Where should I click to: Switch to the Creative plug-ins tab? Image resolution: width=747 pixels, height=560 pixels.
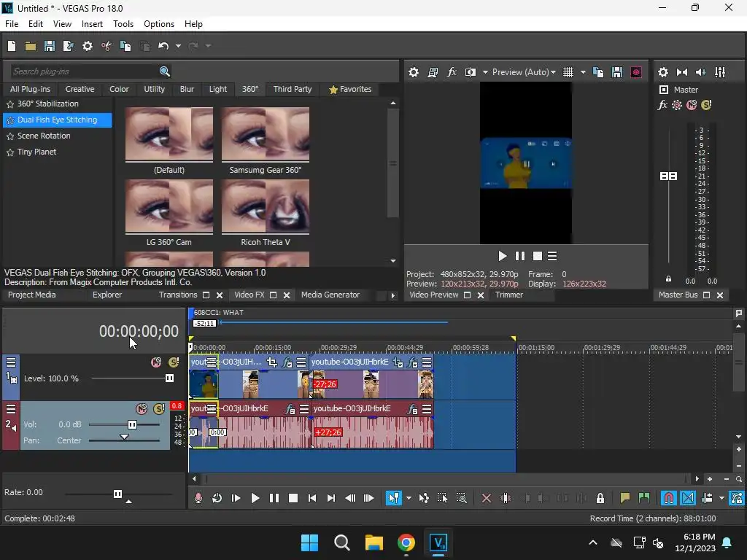click(80, 89)
